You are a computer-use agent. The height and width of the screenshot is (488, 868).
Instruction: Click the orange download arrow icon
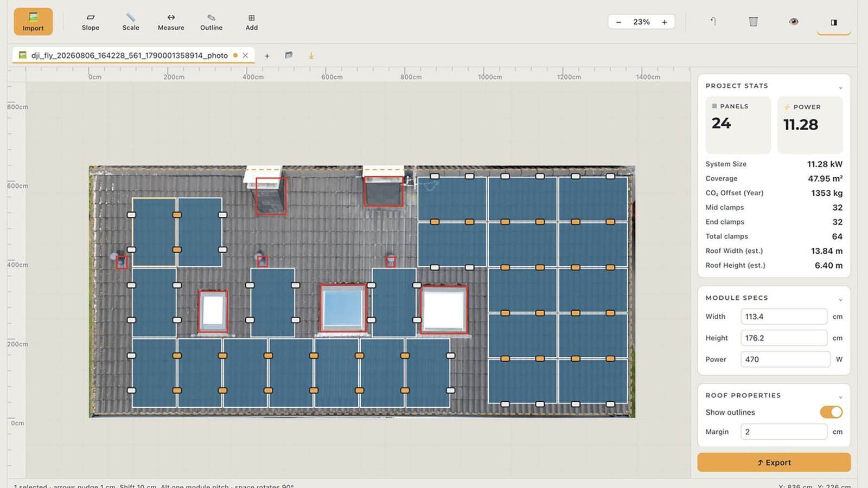click(311, 56)
